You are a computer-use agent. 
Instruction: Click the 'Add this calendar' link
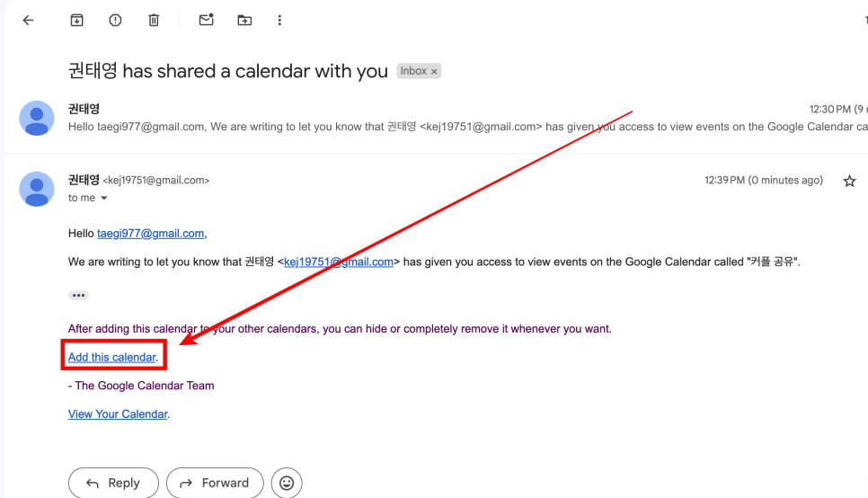click(x=111, y=357)
